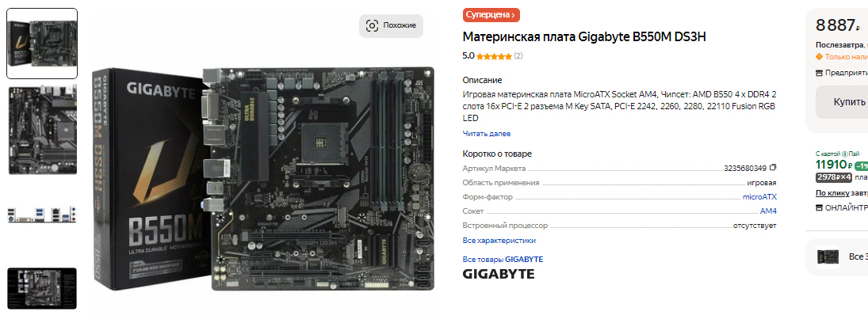This screenshot has height=319, width=868.
Task: Click the similar items camera icon
Action: point(372,25)
